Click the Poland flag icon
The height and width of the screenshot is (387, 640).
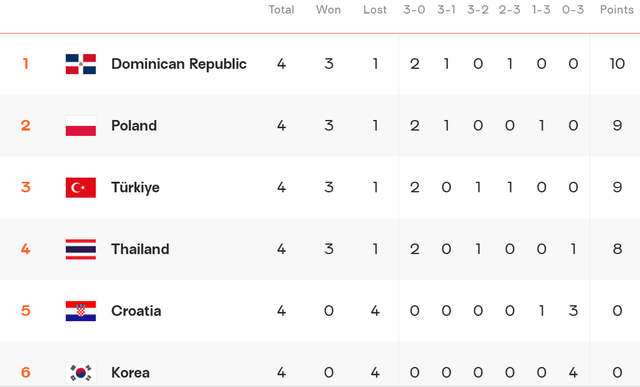[81, 126]
